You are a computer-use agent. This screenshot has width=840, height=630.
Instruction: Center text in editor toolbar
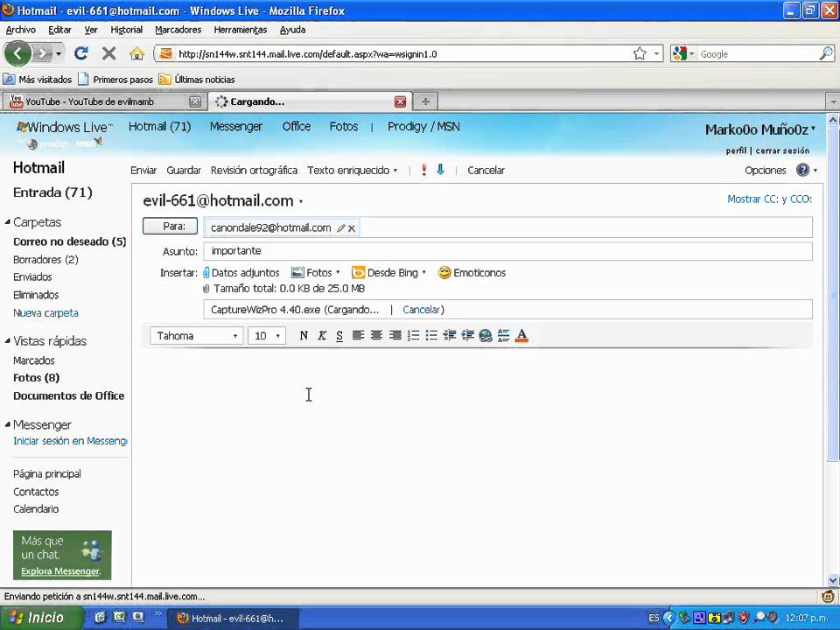point(376,335)
